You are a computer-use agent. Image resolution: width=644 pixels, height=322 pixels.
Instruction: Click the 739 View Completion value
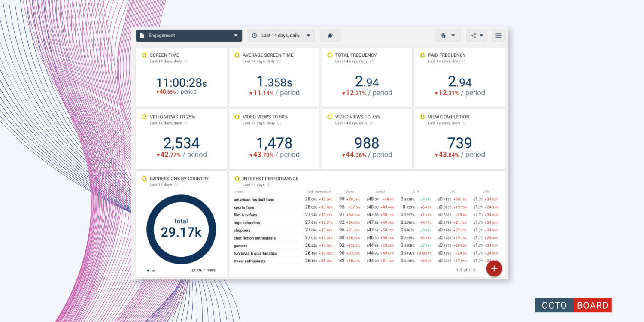pos(459,143)
